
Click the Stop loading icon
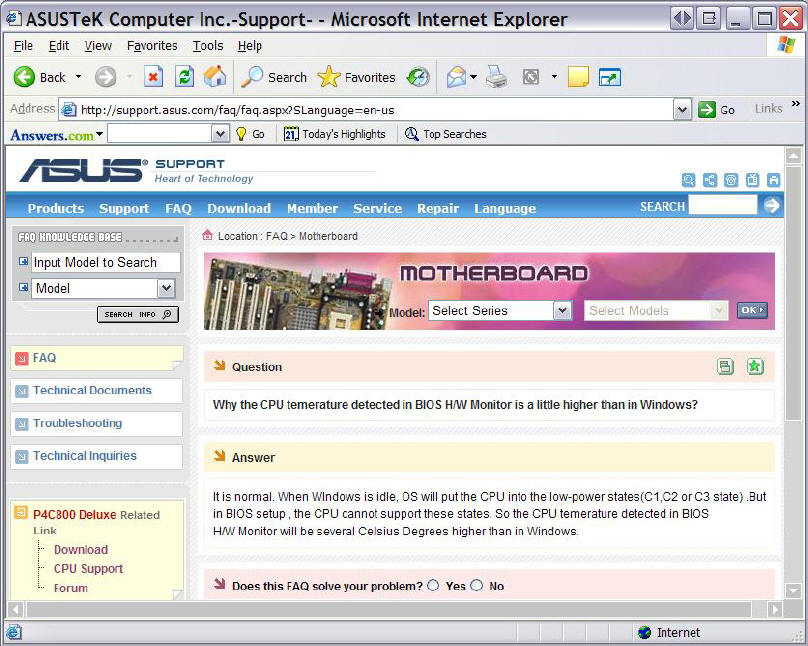[x=153, y=77]
